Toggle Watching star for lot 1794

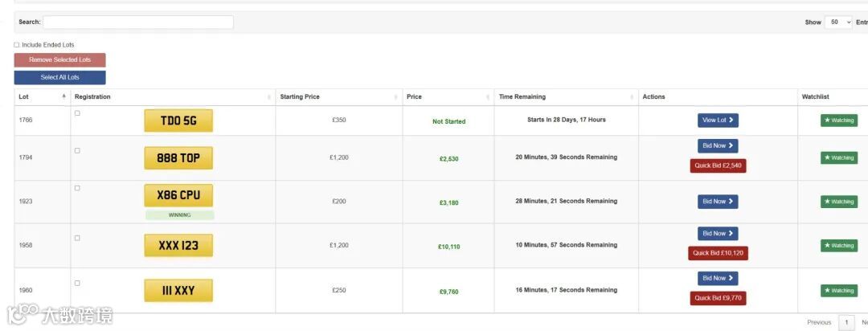pyautogui.click(x=838, y=158)
